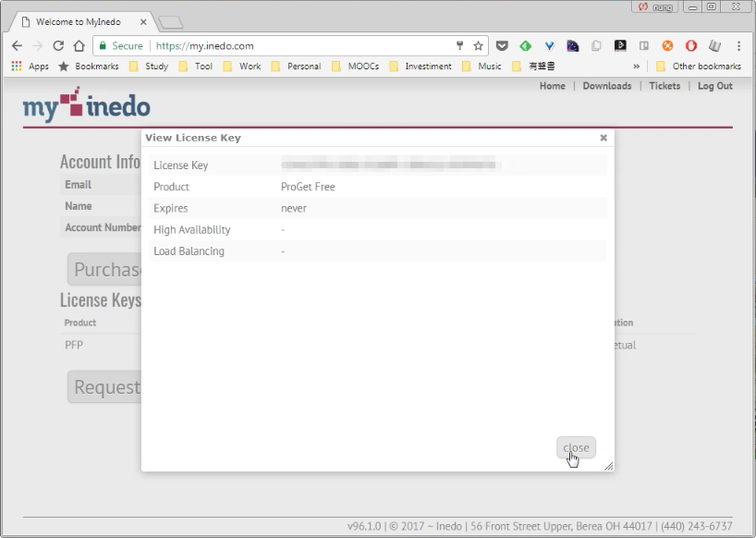756x538 pixels.
Task: Select the Welcome to MyInedo tab
Action: pyautogui.click(x=79, y=21)
